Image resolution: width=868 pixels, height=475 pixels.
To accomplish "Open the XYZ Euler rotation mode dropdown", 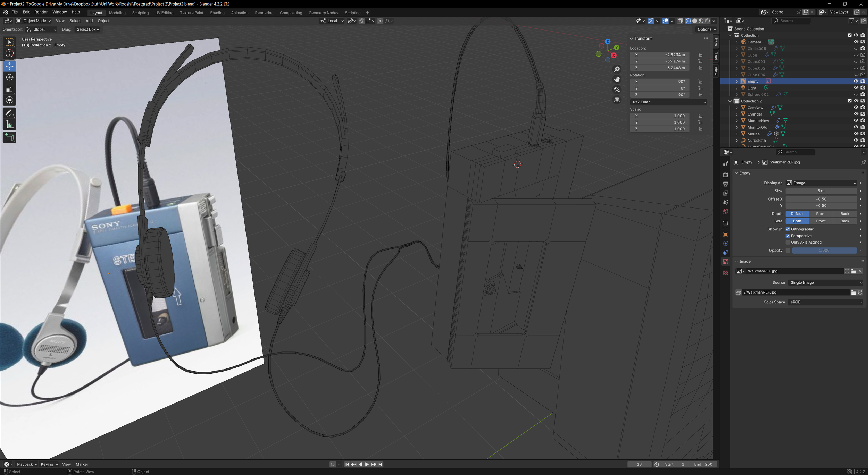I will [668, 102].
